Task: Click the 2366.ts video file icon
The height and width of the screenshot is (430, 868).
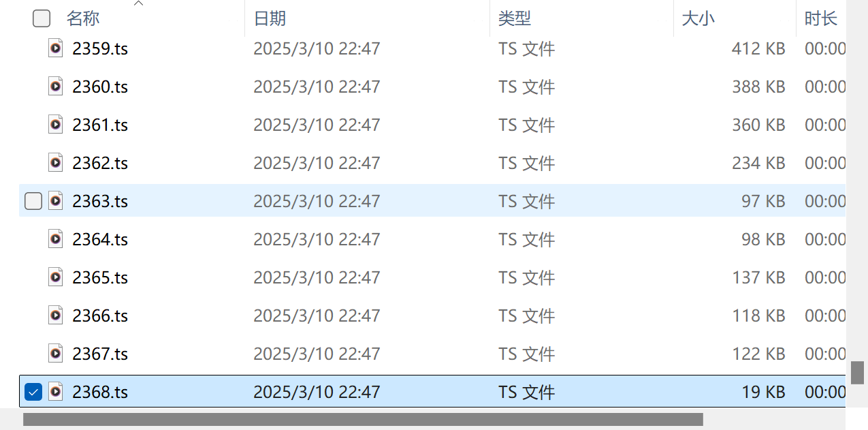Action: click(56, 316)
